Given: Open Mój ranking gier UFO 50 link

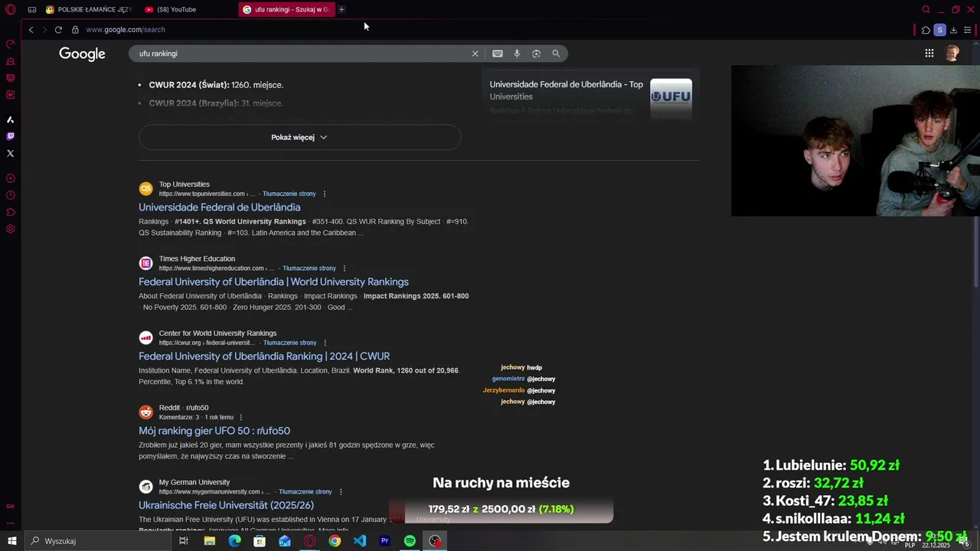Looking at the screenshot, I should (214, 431).
